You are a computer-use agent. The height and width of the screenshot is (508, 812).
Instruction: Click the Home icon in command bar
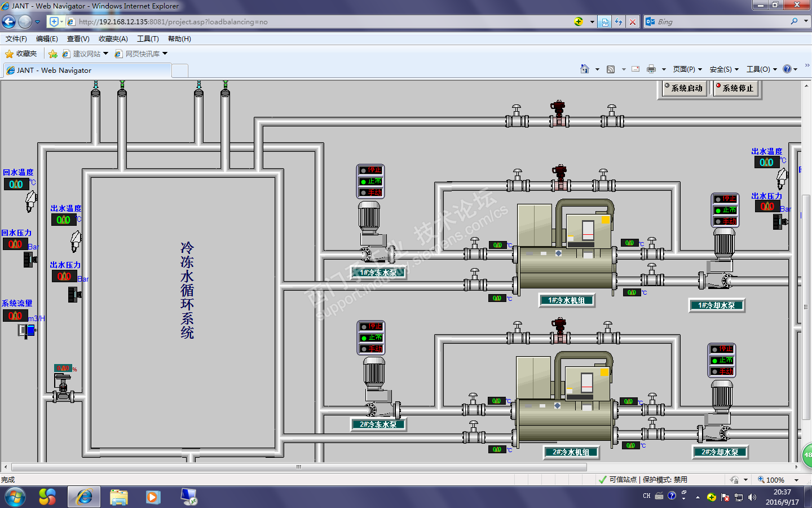[585, 69]
